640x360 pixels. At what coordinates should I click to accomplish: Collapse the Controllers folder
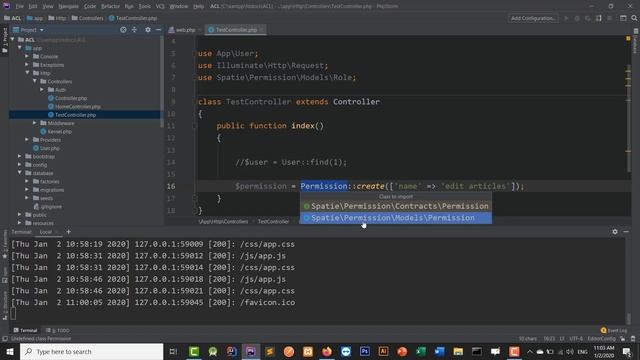tap(35, 81)
